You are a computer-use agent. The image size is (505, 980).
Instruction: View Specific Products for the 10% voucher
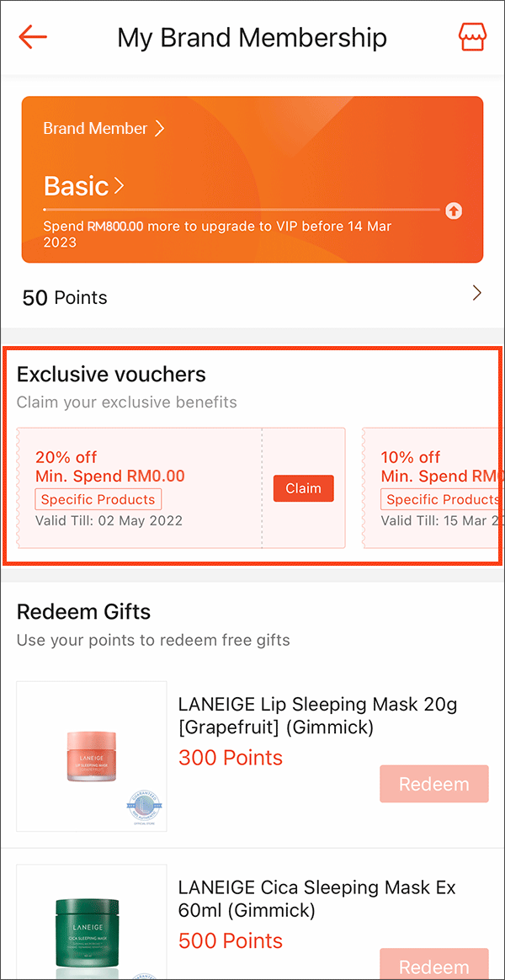tap(443, 499)
